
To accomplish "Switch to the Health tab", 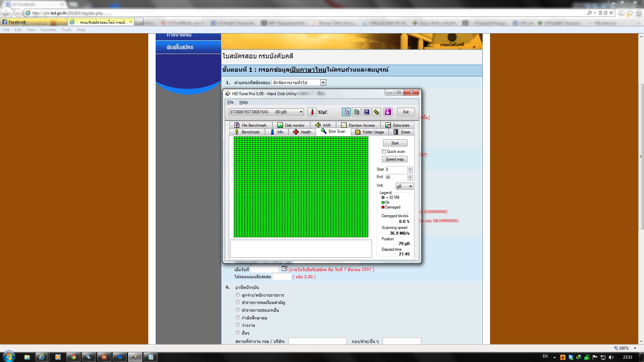I will click(302, 132).
